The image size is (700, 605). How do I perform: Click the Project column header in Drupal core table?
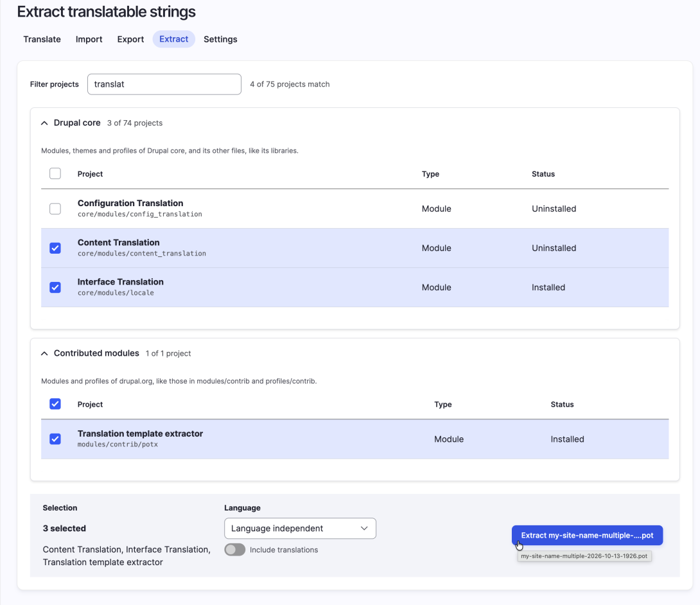pos(90,174)
